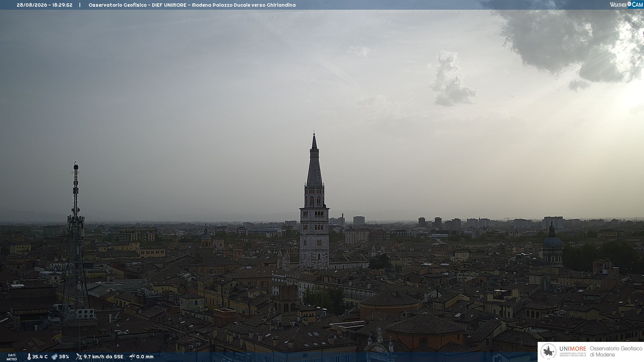The height and width of the screenshot is (362, 644).
Task: Click Osservatorio Geofisico di Modena logo text
Action: point(616,352)
